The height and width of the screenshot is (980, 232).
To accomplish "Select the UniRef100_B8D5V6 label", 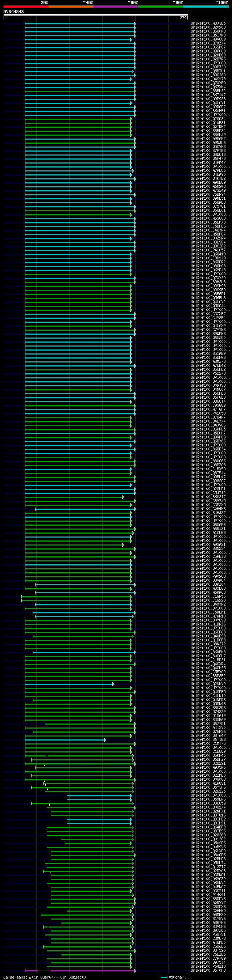I will click(208, 899).
